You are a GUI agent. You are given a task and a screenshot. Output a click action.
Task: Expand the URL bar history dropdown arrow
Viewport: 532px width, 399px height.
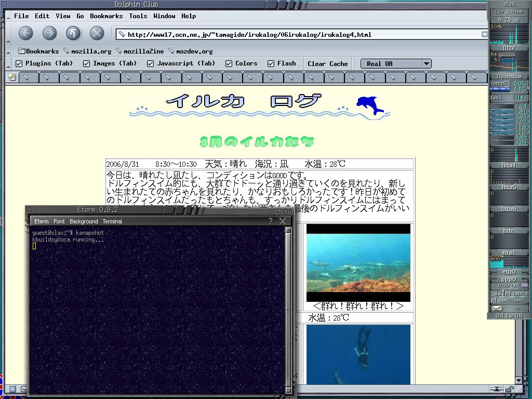(x=484, y=35)
